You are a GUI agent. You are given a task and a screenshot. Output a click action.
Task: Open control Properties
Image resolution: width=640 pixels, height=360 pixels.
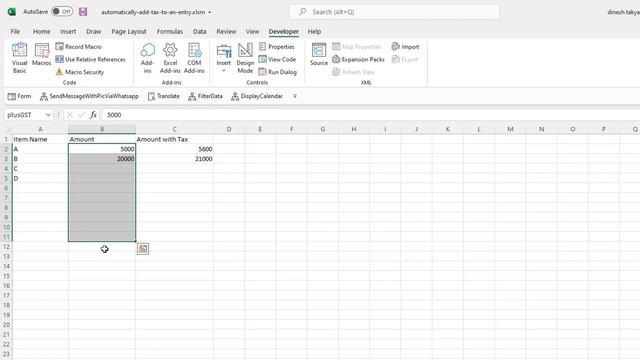(276, 47)
